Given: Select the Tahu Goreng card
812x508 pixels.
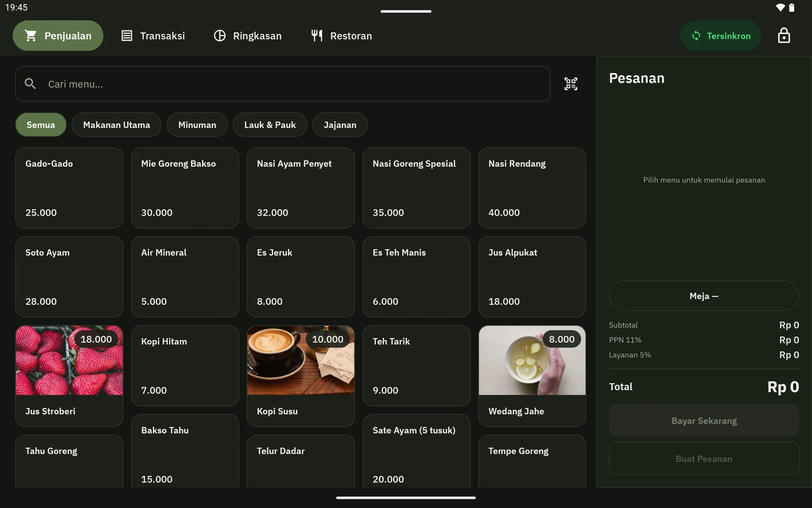Looking at the screenshot, I should [x=69, y=461].
